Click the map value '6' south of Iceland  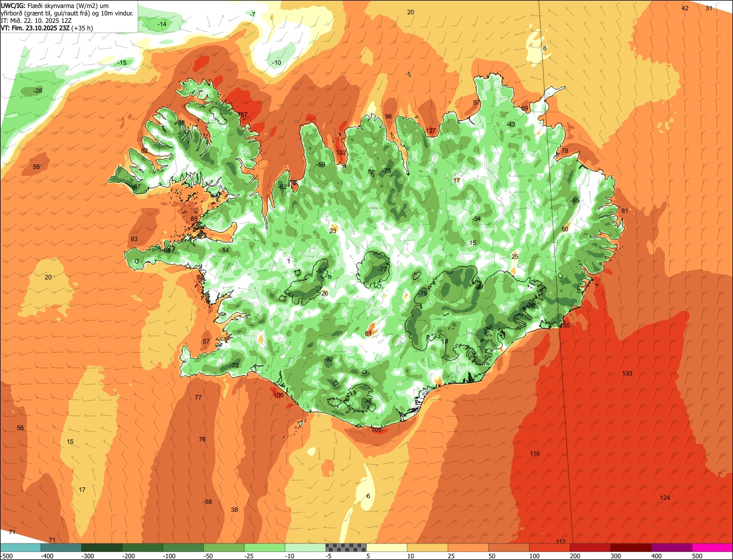tap(368, 496)
